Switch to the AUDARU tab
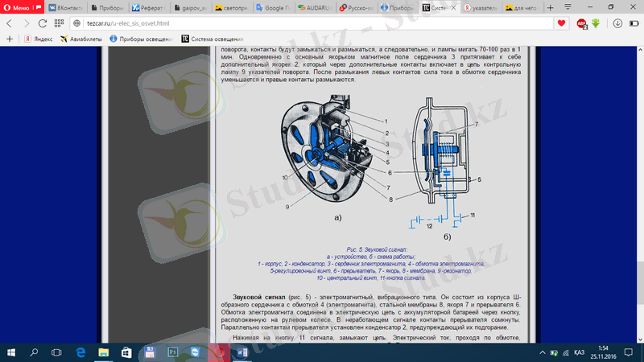Image resolution: width=644 pixels, height=362 pixels. click(x=315, y=8)
